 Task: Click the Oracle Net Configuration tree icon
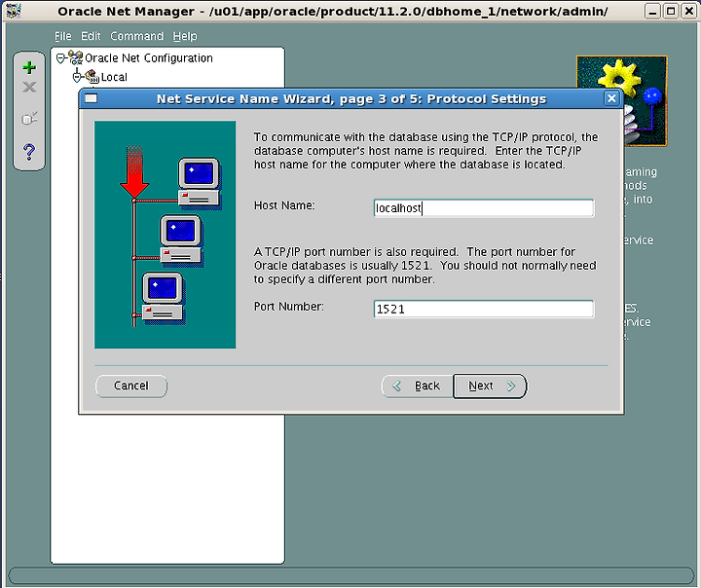(76, 57)
